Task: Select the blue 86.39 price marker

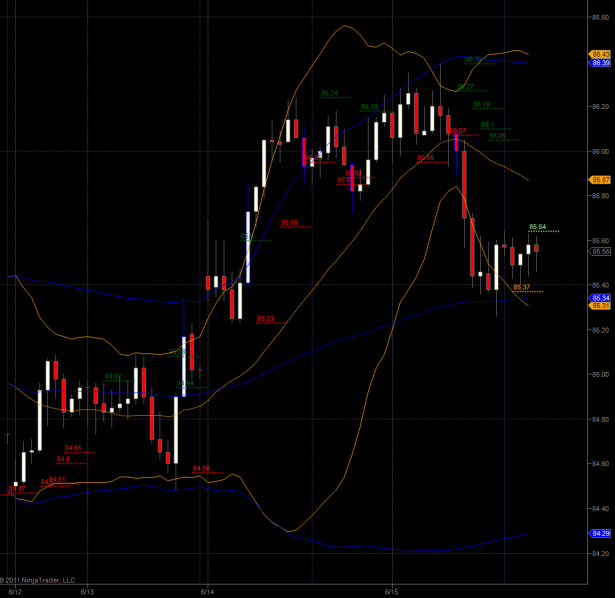Action: pyautogui.click(x=600, y=63)
